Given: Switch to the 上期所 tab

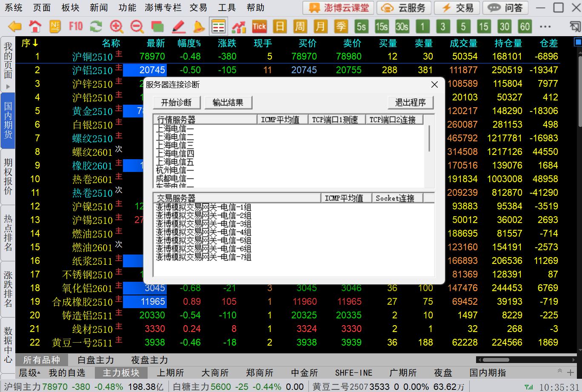Looking at the screenshot, I should [x=170, y=373].
